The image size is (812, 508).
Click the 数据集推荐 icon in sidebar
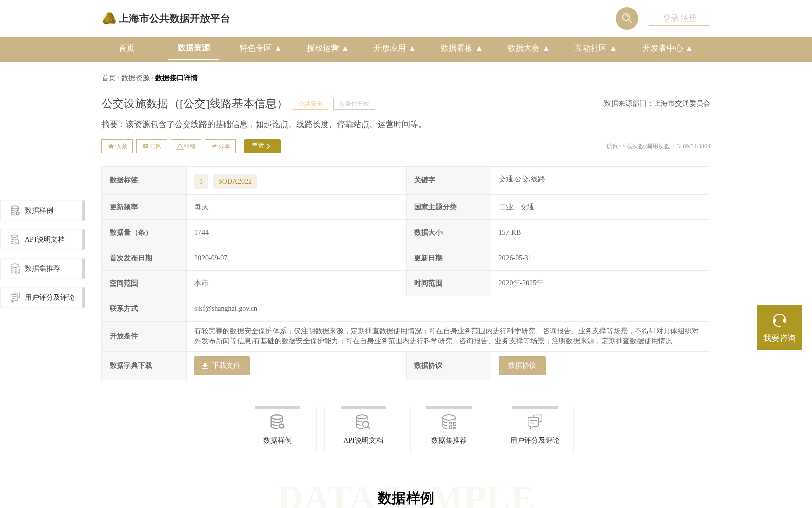(x=15, y=268)
